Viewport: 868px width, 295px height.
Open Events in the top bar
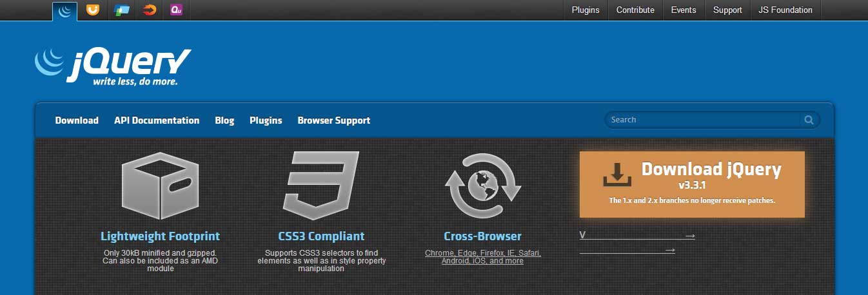point(684,10)
